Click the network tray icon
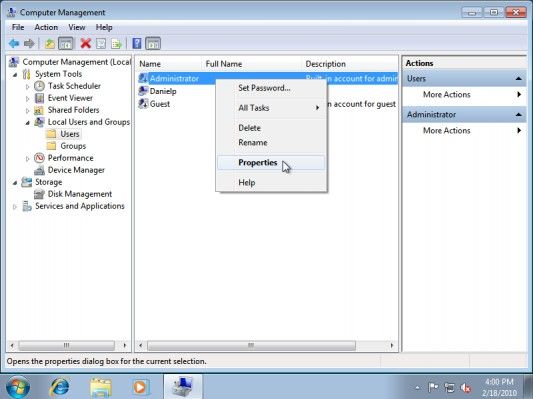The width and height of the screenshot is (533, 399). point(449,387)
